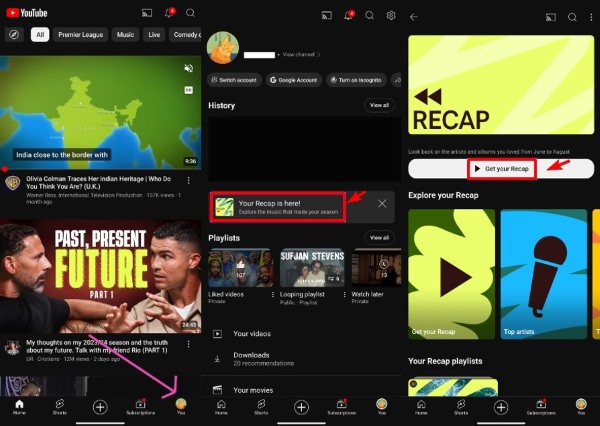
Task: Select the Comedy filter chip
Action: tap(186, 35)
